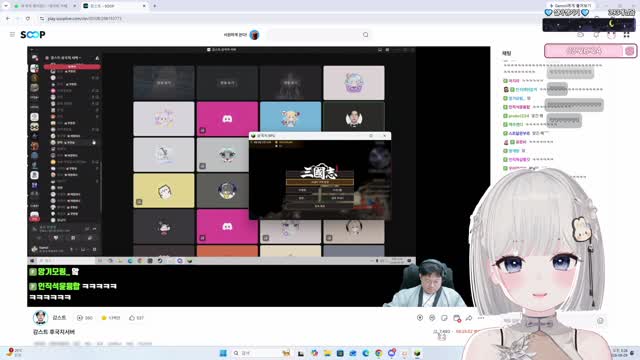Click the cupcake avatar tile in Discord grid
Screen dimensions: 640x360
coord(354,83)
